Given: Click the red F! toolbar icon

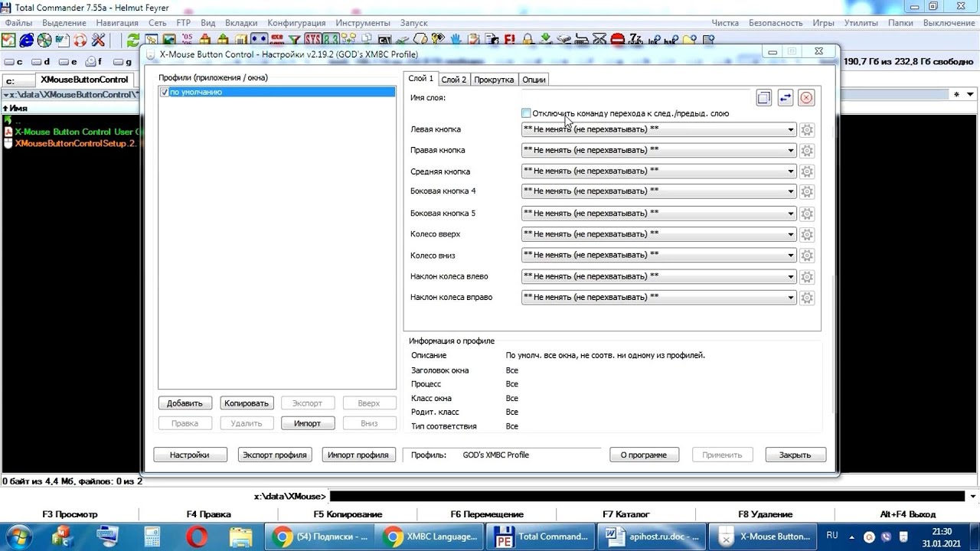Looking at the screenshot, I should [509, 39].
